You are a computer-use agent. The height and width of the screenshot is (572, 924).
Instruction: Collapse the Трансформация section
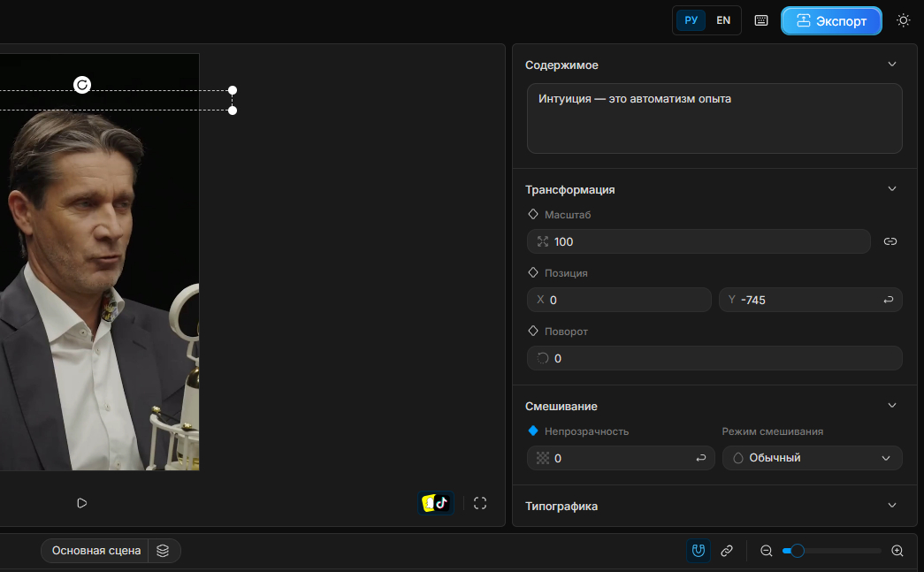click(892, 189)
